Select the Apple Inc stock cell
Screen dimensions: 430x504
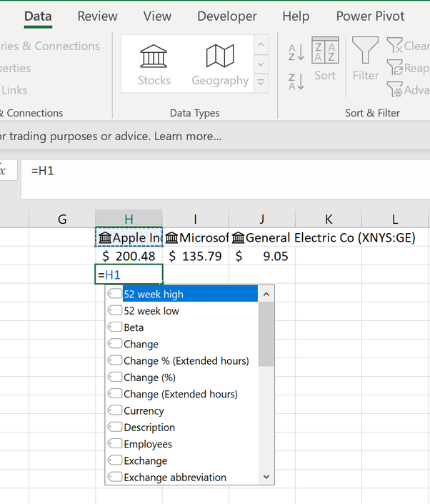point(129,237)
